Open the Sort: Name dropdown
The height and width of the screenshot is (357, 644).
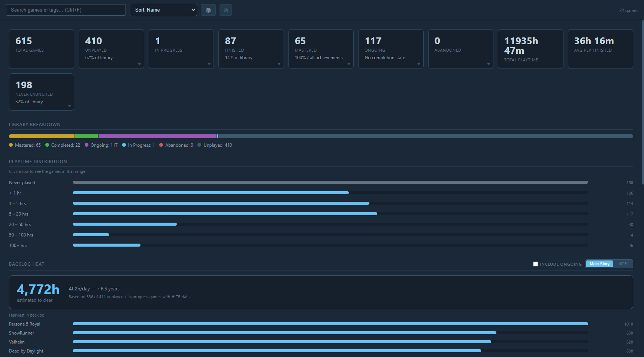pyautogui.click(x=163, y=10)
